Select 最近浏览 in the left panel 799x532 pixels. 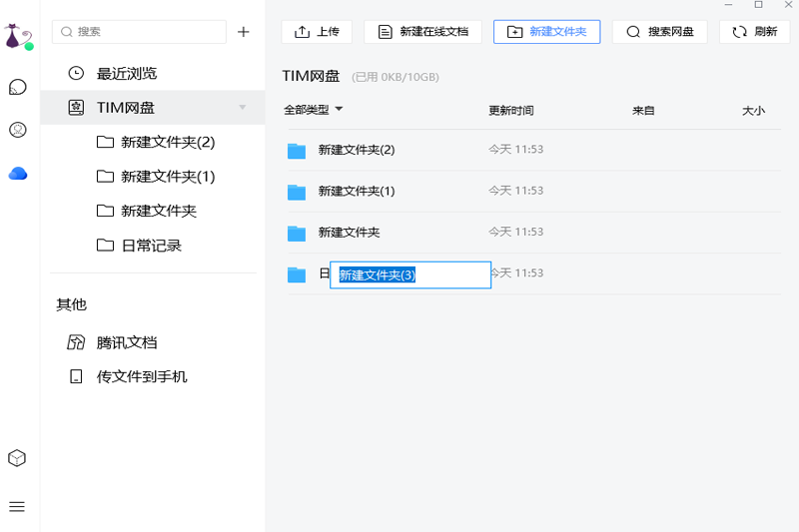[126, 73]
